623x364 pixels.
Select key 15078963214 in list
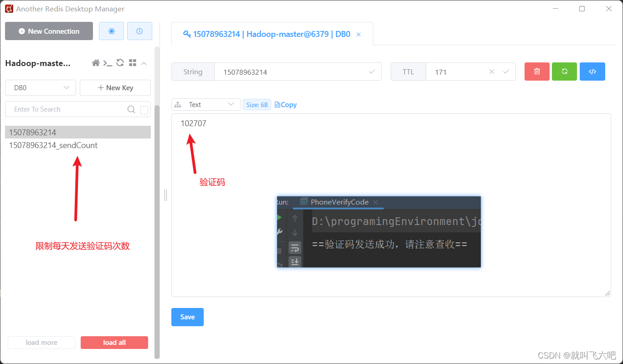pyautogui.click(x=78, y=132)
